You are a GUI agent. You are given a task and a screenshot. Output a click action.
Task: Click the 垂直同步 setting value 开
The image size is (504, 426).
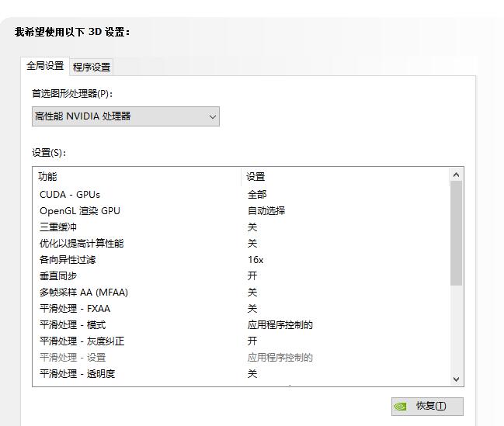click(x=252, y=275)
